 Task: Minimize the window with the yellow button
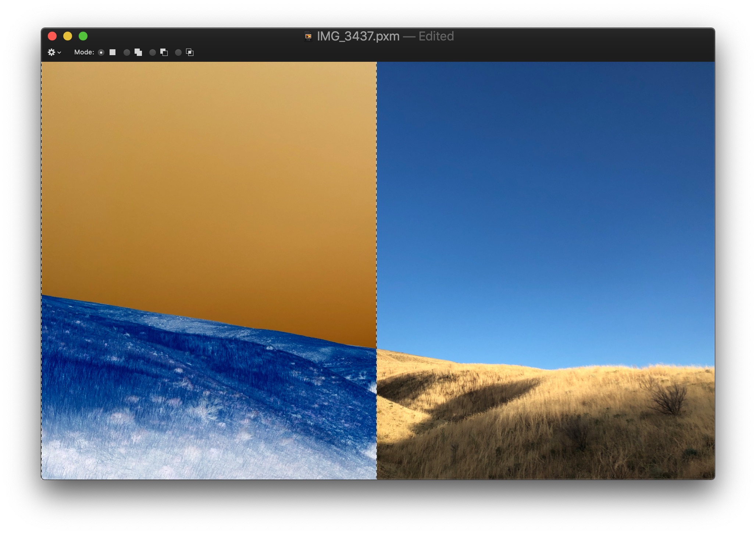pos(68,36)
